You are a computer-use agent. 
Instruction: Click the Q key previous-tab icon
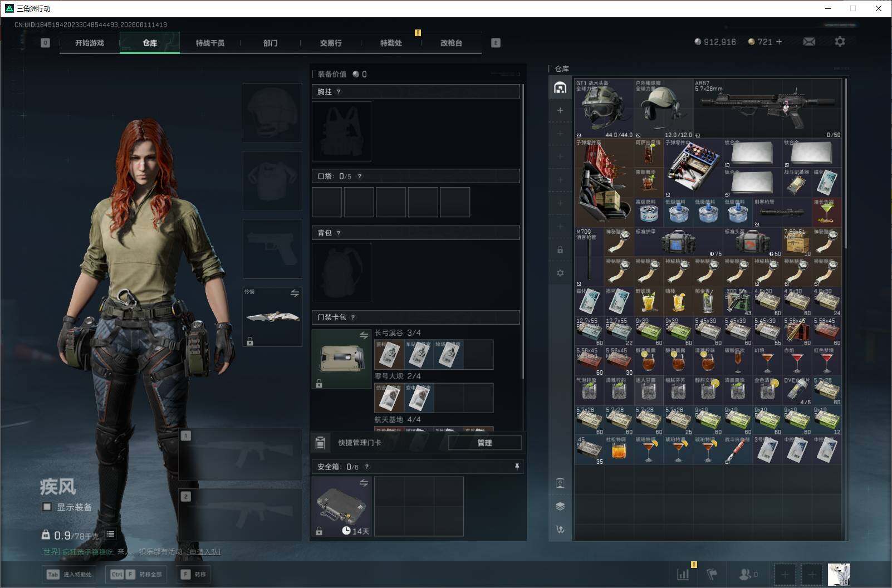(x=45, y=43)
